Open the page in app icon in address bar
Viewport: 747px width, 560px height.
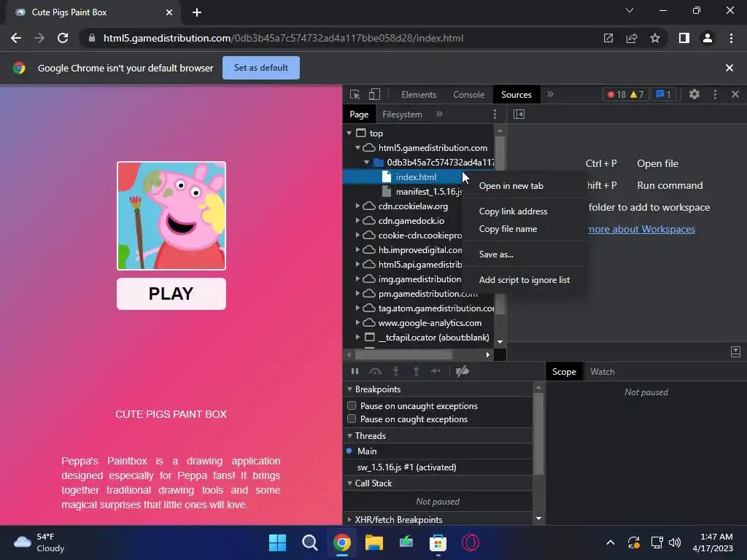pos(608,38)
